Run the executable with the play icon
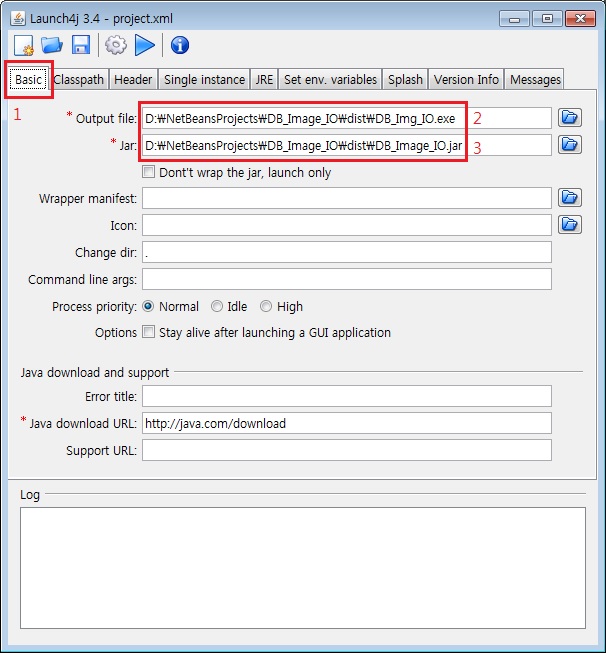The image size is (606, 653). (x=145, y=45)
